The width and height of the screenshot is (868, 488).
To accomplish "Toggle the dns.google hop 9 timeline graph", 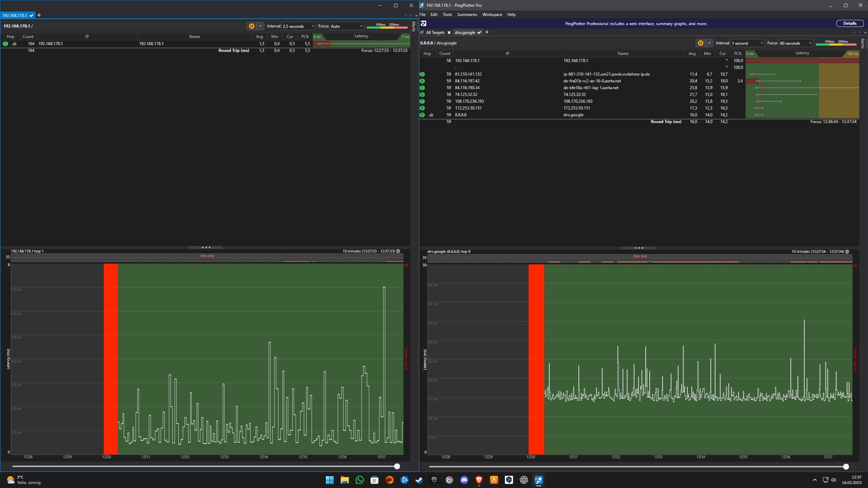I will tap(847, 251).
